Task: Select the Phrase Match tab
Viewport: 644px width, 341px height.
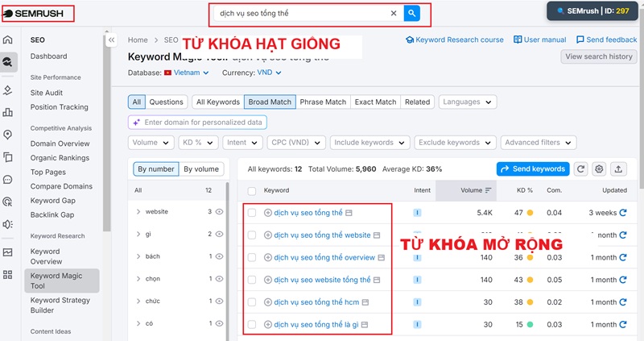Action: pyautogui.click(x=323, y=102)
